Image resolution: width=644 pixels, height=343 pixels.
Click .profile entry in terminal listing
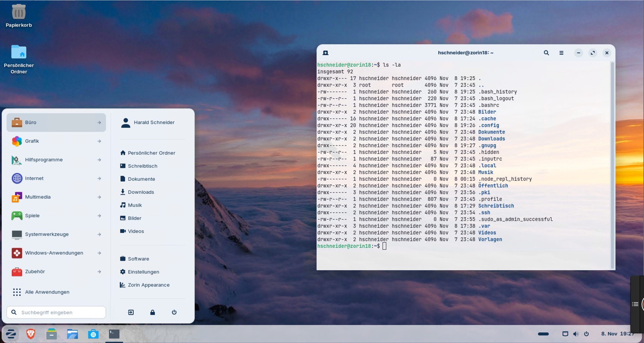coord(490,199)
